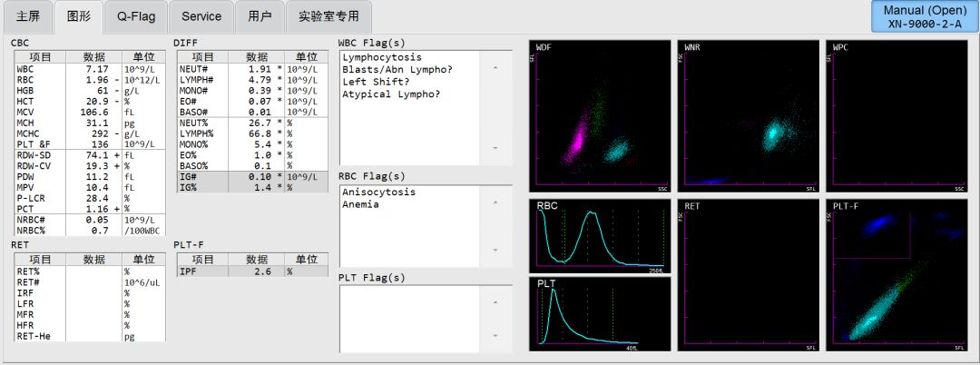Open the WDF scattergram
This screenshot has height=365, width=980.
600,116
